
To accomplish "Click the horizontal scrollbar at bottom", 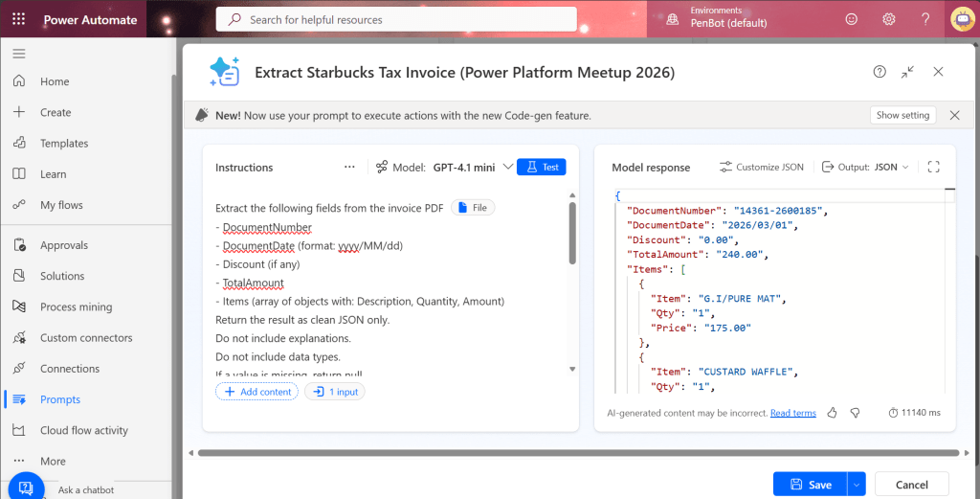I will click(574, 452).
